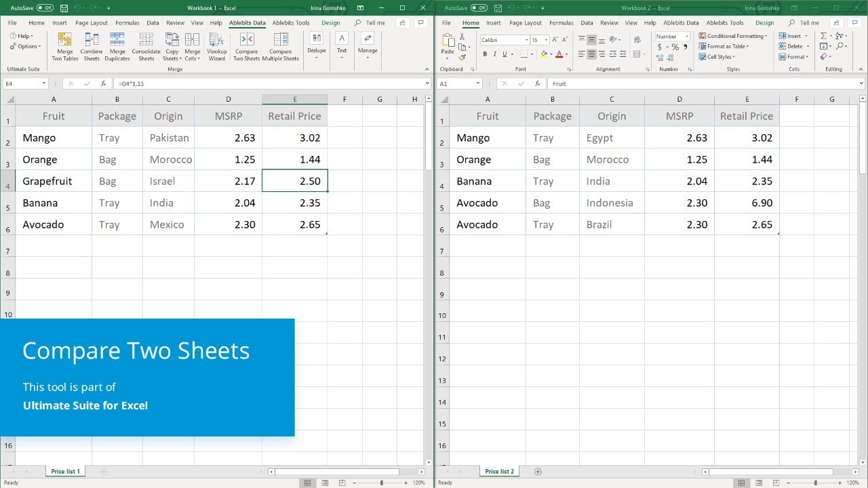The image size is (868, 488).
Task: Open Conditional Formatting menu in Workbook 2
Action: 733,36
